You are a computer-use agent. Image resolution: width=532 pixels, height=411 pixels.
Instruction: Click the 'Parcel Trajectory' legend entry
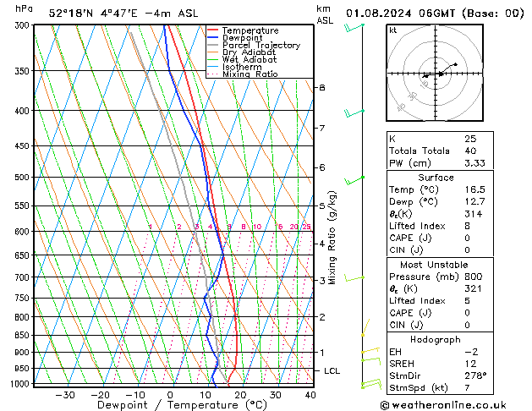(261, 45)
